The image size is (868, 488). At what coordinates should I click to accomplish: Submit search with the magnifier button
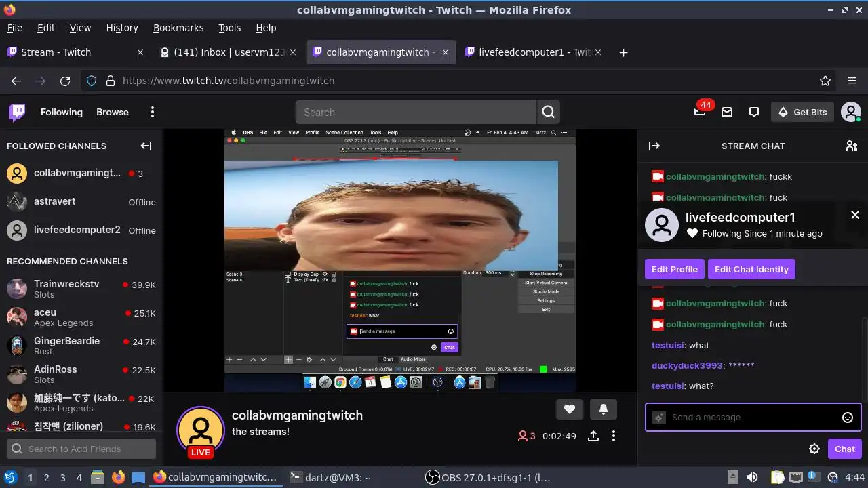pos(549,112)
